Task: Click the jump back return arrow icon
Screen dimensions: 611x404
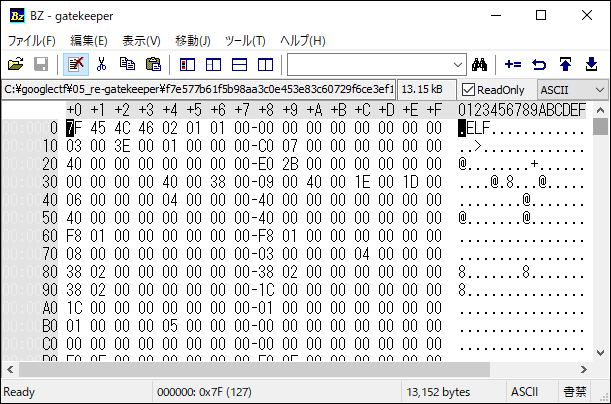Action: pyautogui.click(x=539, y=64)
